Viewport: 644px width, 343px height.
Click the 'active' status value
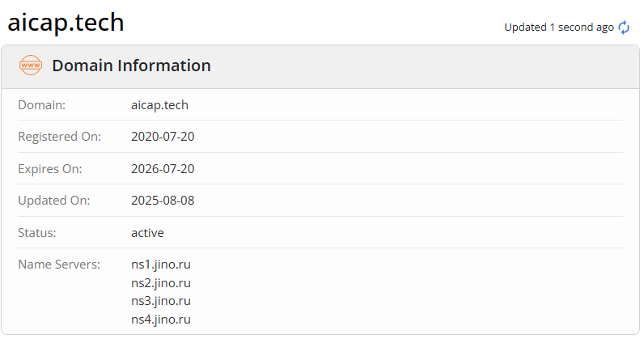(x=147, y=233)
